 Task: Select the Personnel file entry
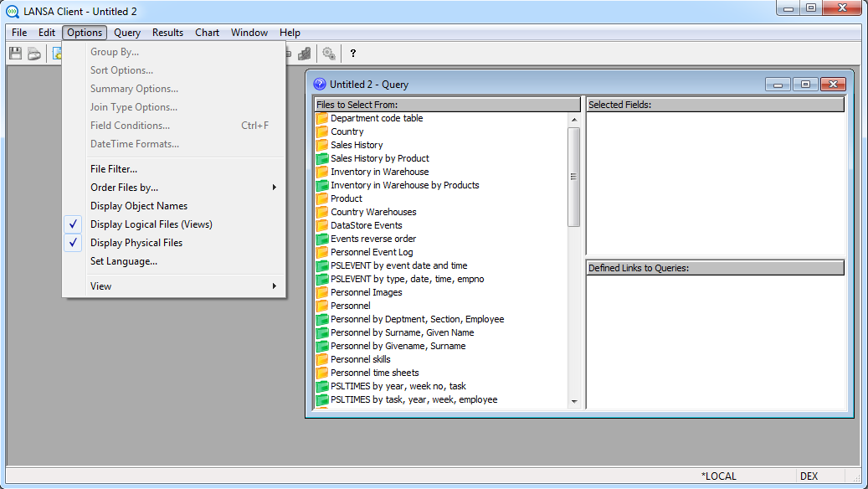click(351, 306)
